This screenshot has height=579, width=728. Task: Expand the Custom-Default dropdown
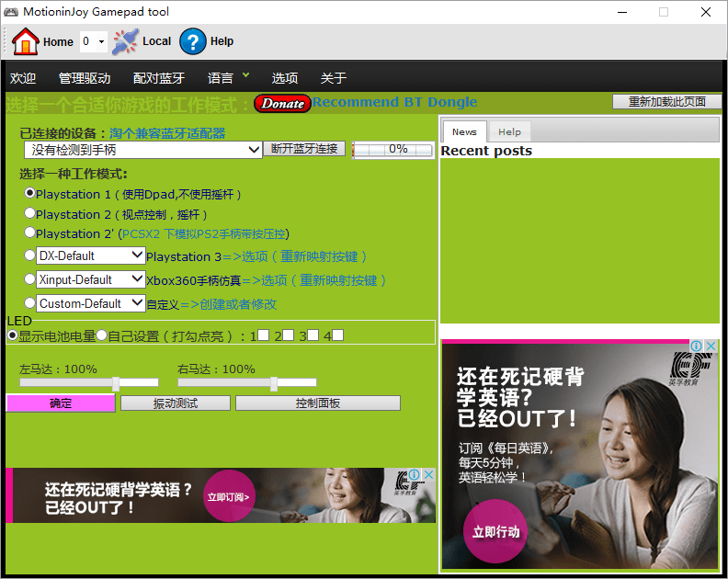pyautogui.click(x=91, y=303)
